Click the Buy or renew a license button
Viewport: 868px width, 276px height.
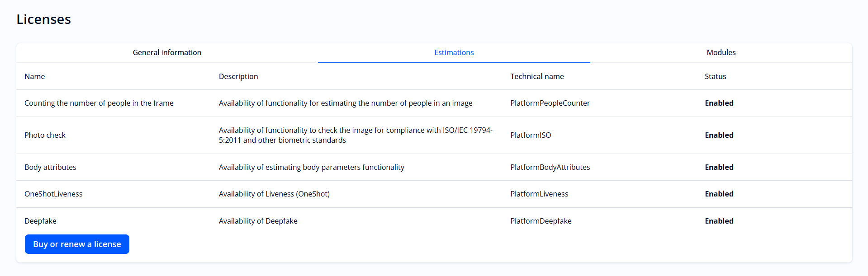[77, 244]
